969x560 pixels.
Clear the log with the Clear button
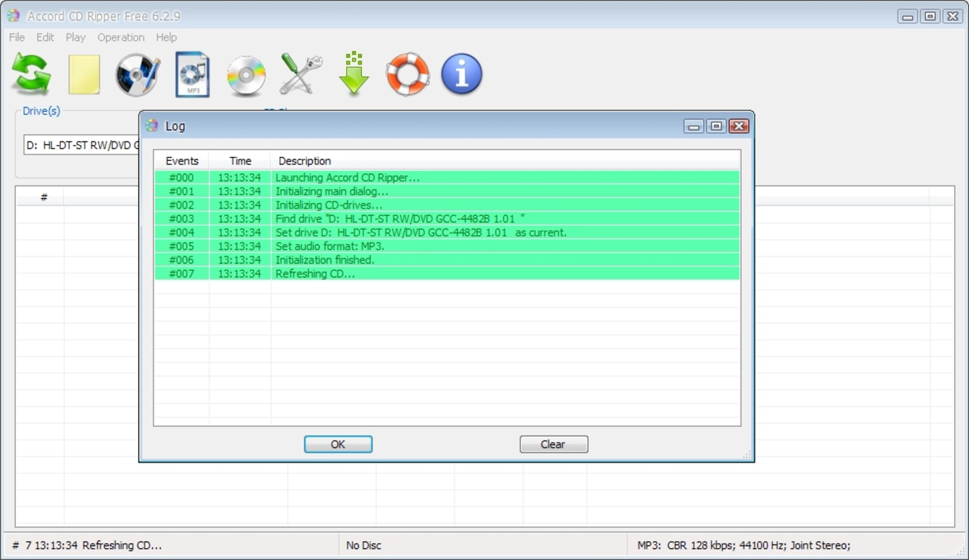(x=553, y=444)
